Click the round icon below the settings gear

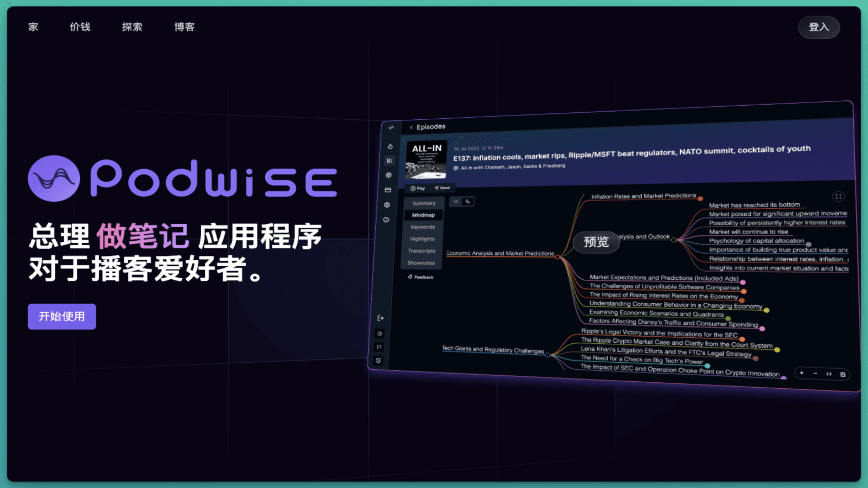(386, 220)
